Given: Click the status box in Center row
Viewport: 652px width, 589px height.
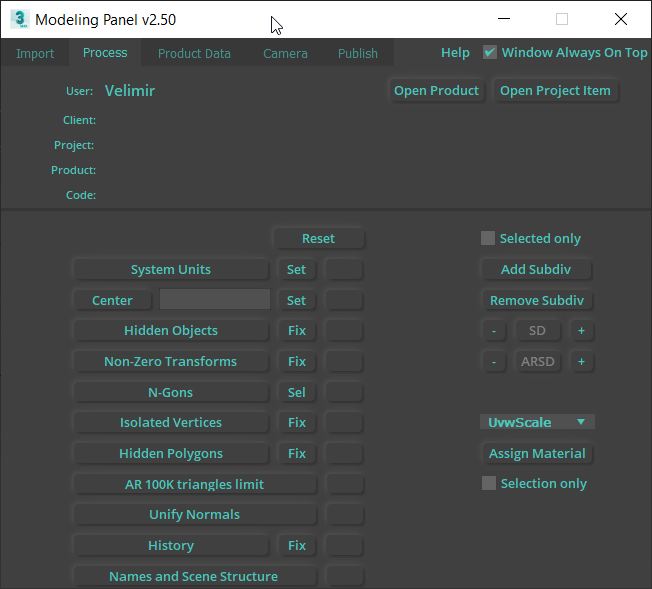Looking at the screenshot, I should coord(344,300).
